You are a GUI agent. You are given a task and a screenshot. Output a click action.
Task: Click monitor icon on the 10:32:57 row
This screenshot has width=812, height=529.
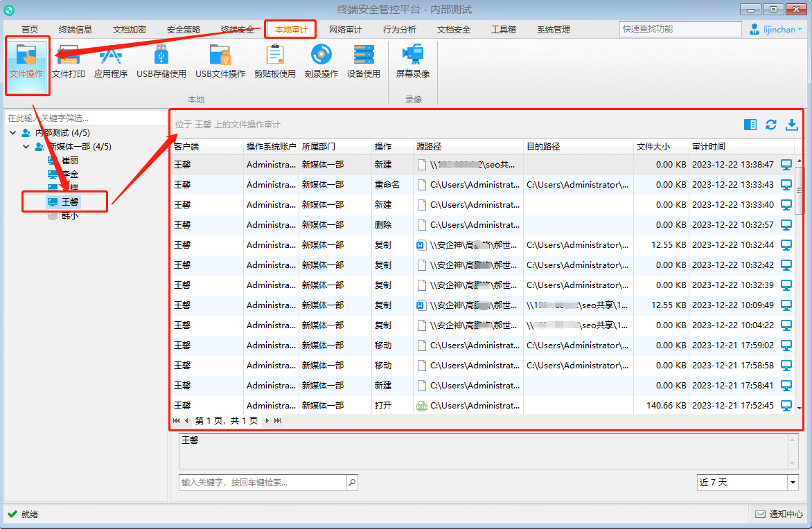click(x=786, y=225)
